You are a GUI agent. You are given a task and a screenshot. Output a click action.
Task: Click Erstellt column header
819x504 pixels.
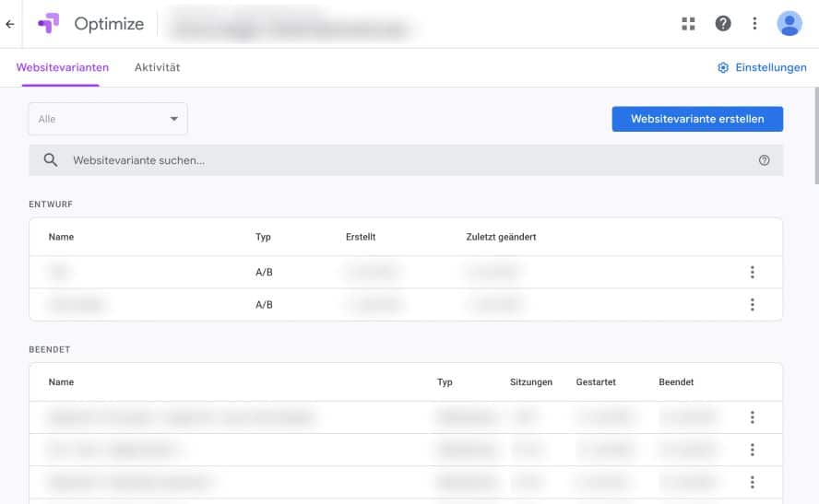coord(361,237)
